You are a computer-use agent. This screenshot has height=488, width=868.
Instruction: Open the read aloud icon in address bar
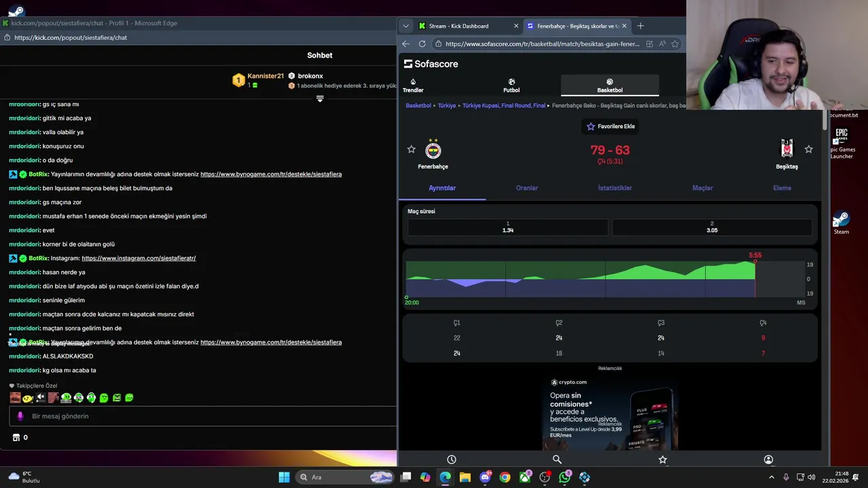(662, 44)
